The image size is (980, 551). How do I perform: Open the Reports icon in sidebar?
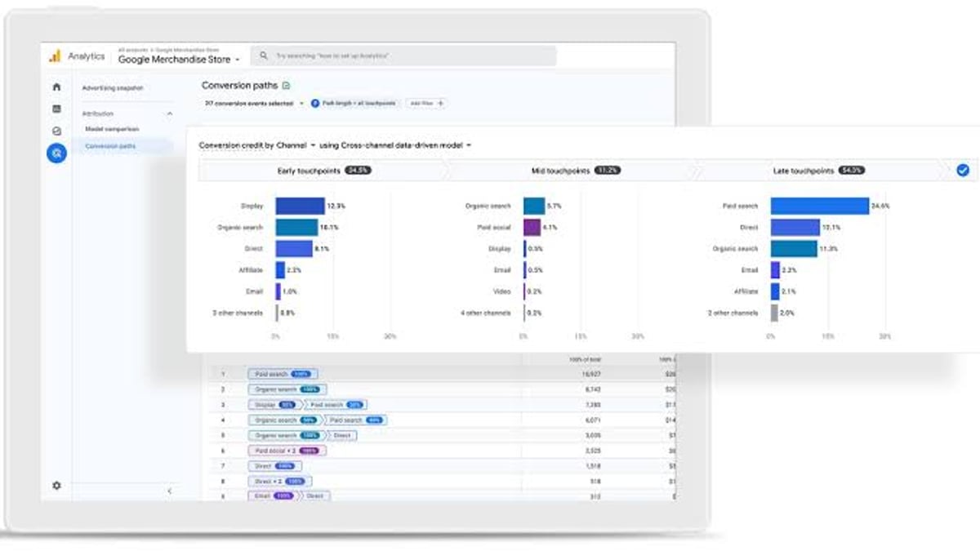click(x=56, y=109)
